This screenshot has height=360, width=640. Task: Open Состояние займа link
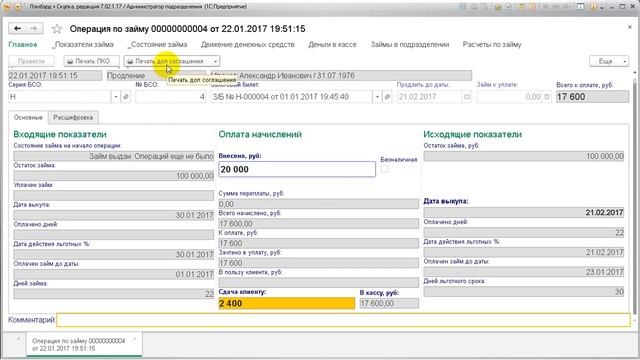[158, 44]
